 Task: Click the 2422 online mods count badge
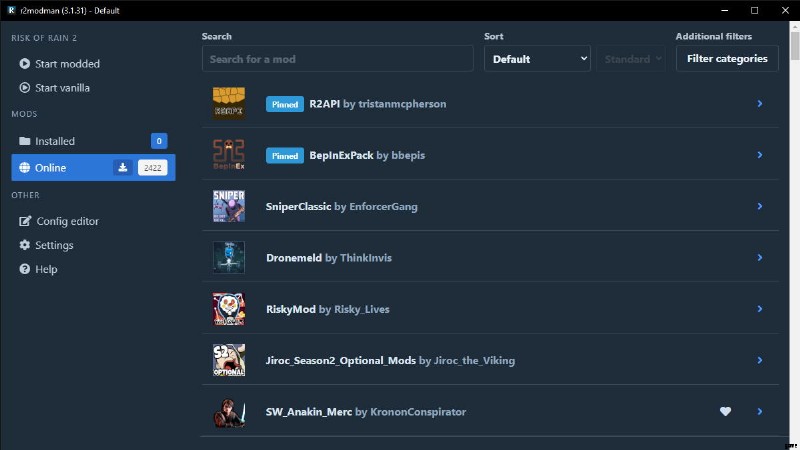click(x=153, y=167)
